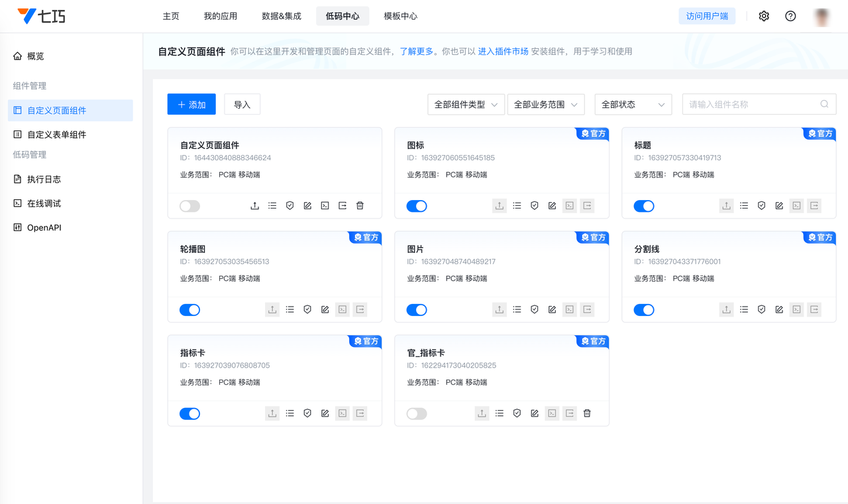Open settings gear in top bar
This screenshot has height=504, width=848.
764,16
